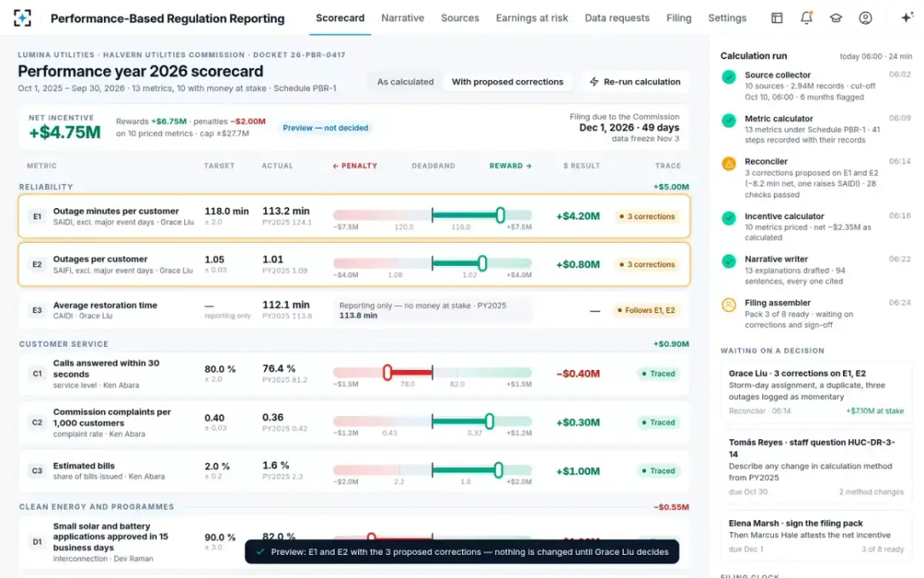Open Follows E1, E2 trace badge
Viewport: 924px width, 578px height.
pos(646,311)
